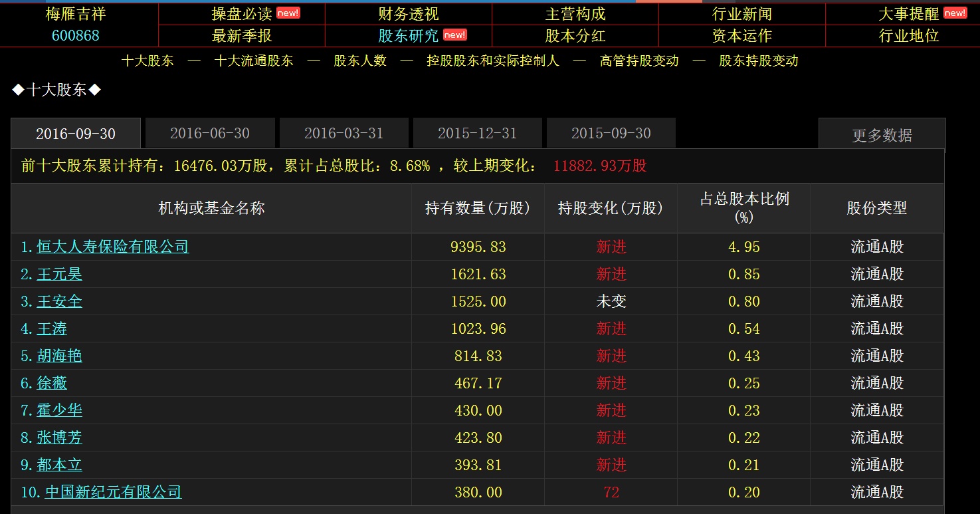The height and width of the screenshot is (514, 980).
Task: Select holding value 467.17
Action: pos(478,384)
